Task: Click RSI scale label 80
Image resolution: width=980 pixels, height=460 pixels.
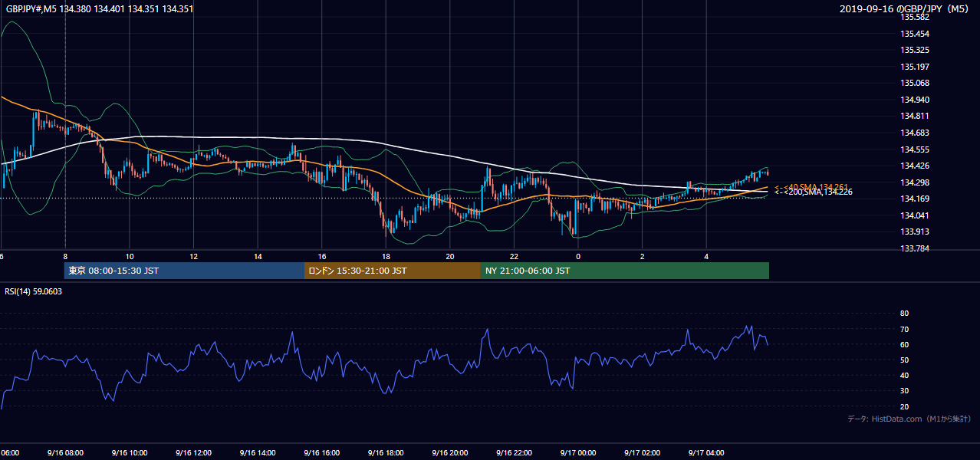Action: [904, 314]
